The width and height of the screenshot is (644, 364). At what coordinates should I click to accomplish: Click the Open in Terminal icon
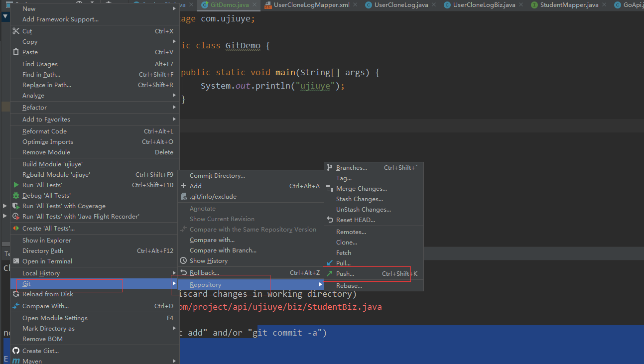(x=16, y=261)
